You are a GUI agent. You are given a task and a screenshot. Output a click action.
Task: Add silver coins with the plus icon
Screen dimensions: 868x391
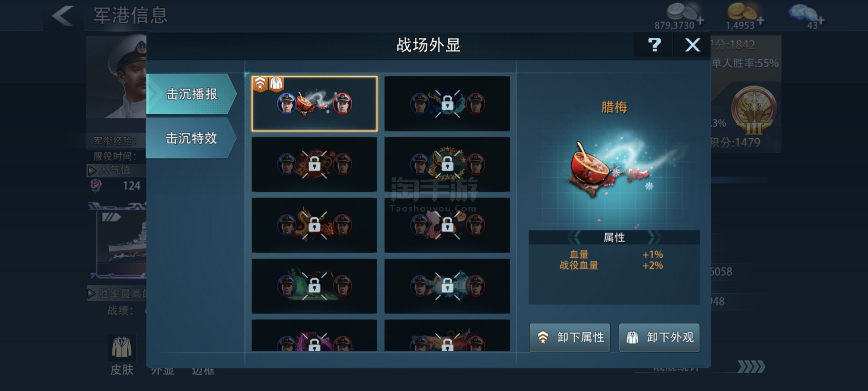(x=701, y=21)
